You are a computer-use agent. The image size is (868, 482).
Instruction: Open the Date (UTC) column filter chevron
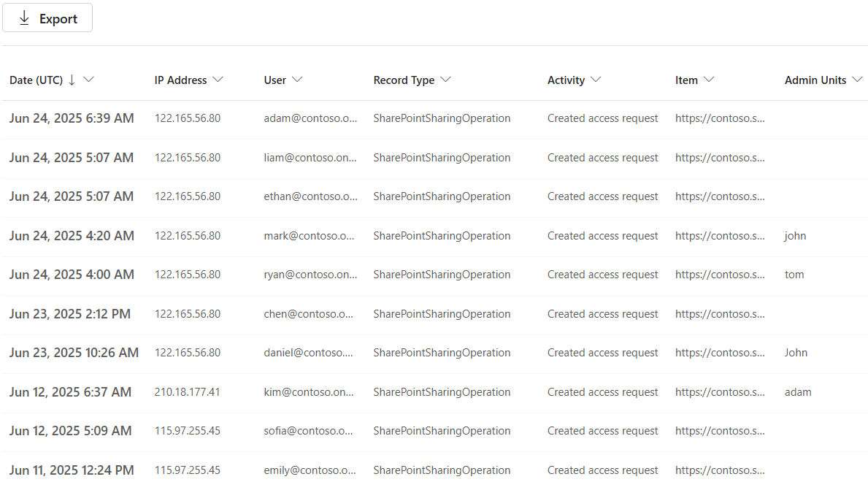pyautogui.click(x=89, y=80)
